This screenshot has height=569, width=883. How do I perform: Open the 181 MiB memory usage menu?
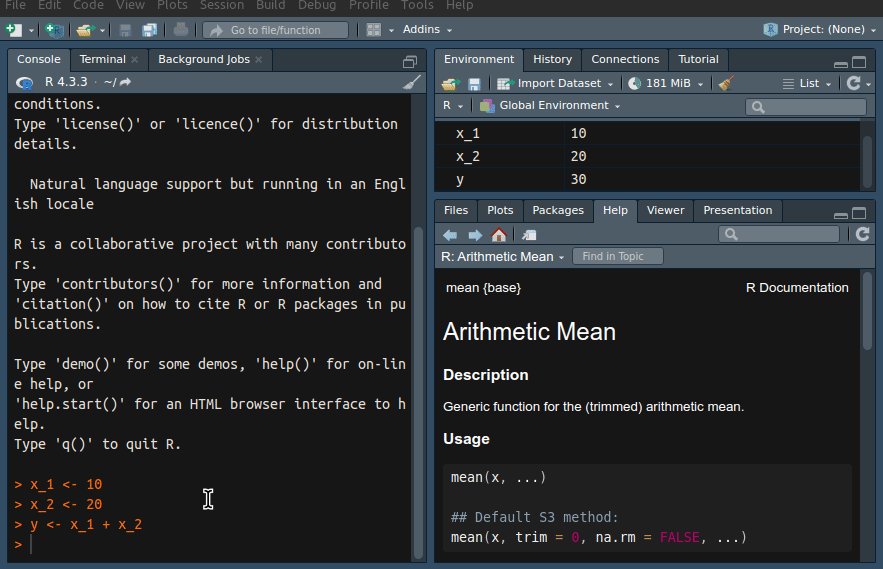pos(667,84)
